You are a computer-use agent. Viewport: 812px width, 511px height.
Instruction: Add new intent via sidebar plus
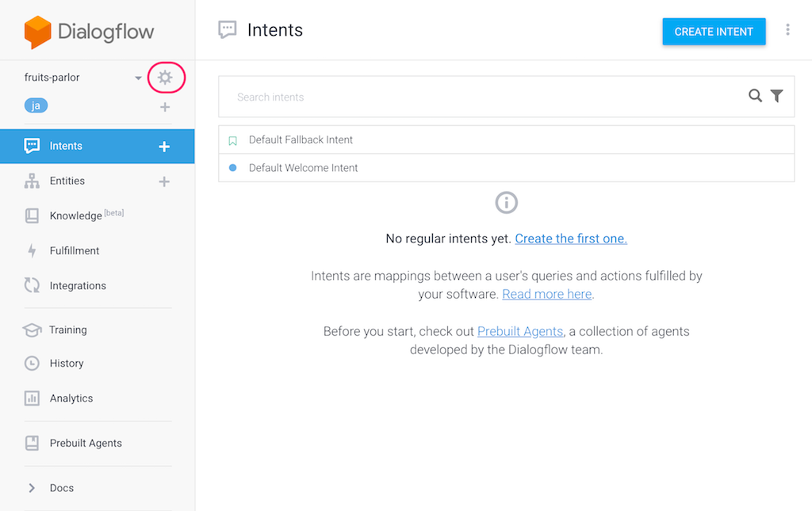coord(164,147)
